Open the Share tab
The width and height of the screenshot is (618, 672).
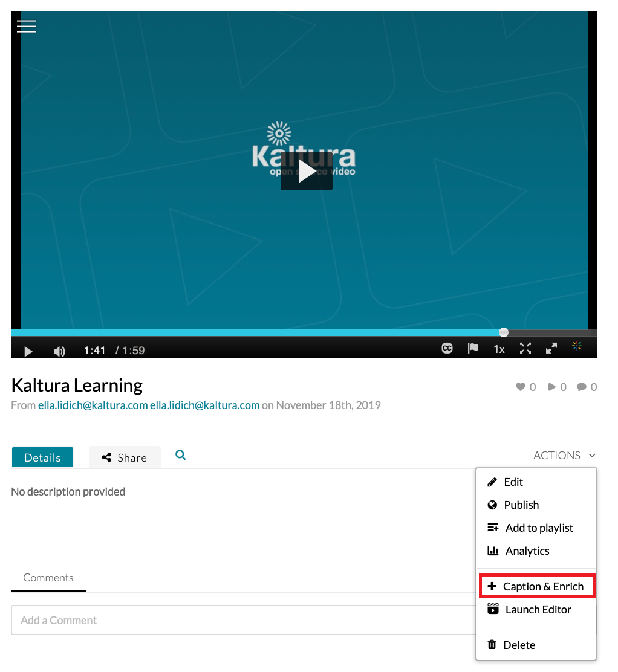[x=125, y=457]
